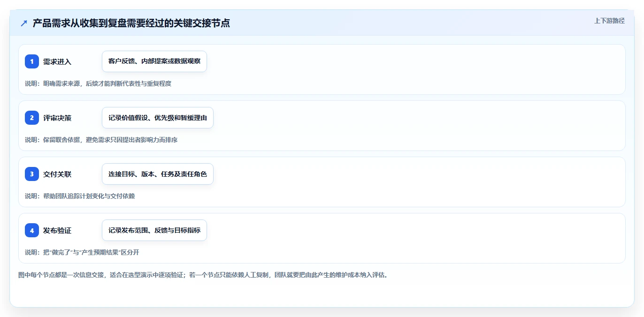This screenshot has height=317, width=644.
Task: Click the 连接目标、版本、任务及责任角色 chip
Action: 158,174
